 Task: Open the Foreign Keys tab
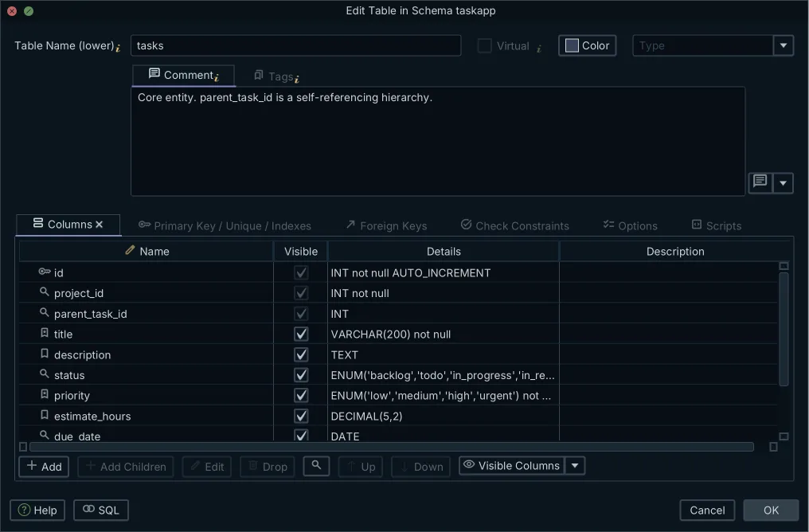[x=386, y=225]
